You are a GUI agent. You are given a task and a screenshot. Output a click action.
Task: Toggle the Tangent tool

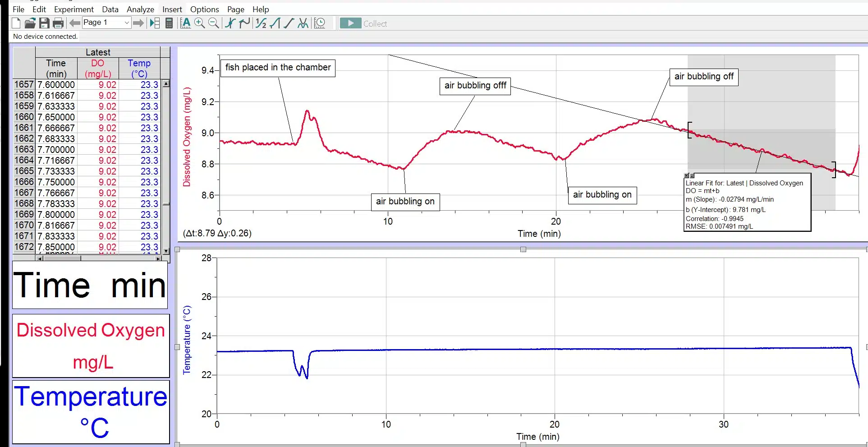click(244, 23)
